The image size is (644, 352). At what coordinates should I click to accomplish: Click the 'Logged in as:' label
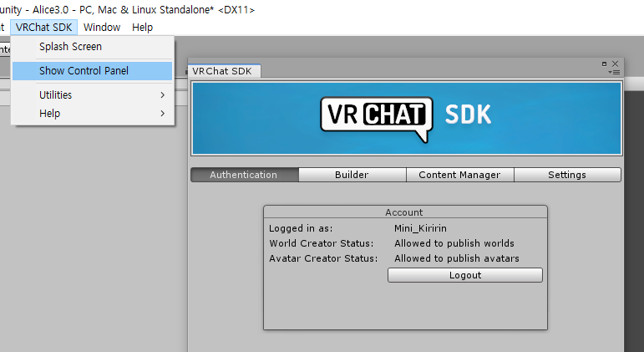301,228
